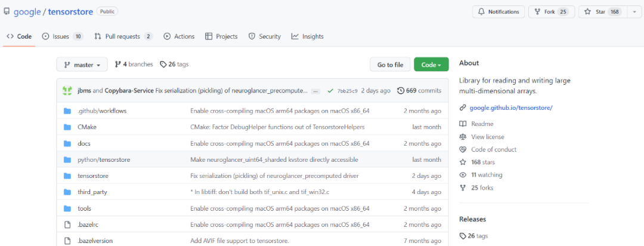Click the Go to file button

(x=390, y=64)
